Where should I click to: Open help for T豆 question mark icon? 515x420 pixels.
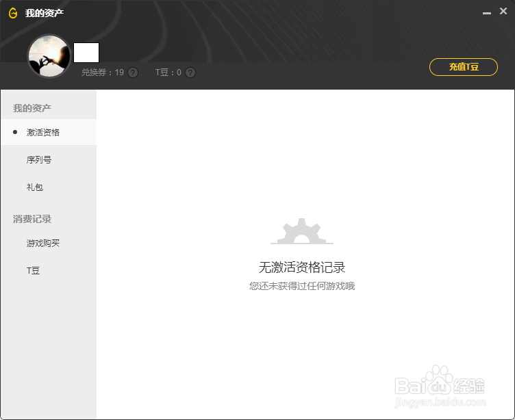(190, 73)
